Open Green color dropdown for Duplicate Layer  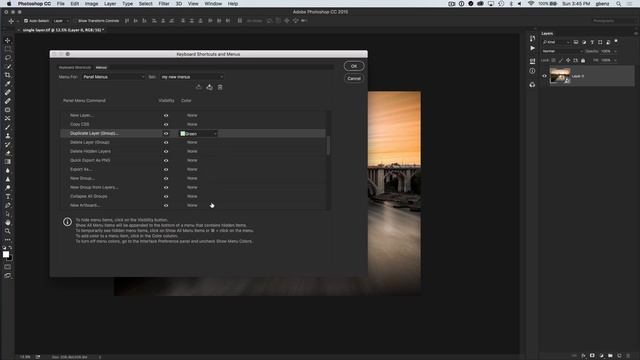[198, 133]
